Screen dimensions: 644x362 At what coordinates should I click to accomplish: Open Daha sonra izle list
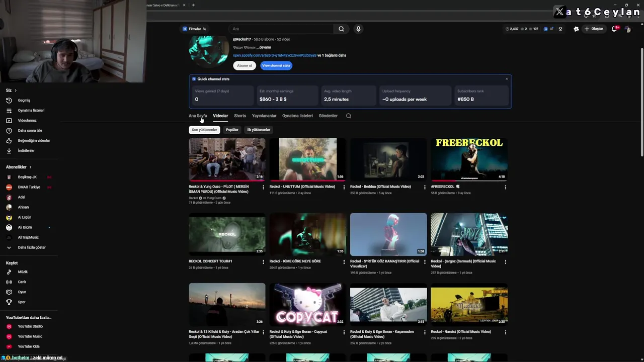[x=30, y=130]
